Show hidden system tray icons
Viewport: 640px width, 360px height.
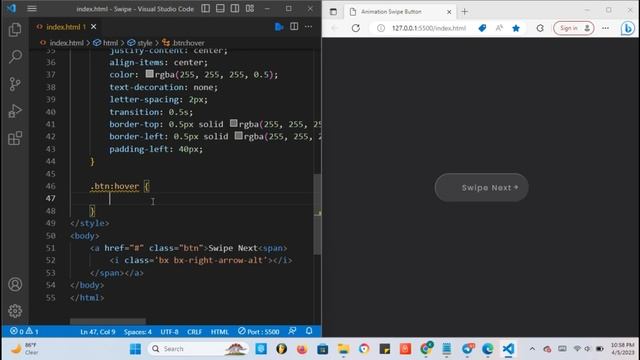(x=532, y=349)
